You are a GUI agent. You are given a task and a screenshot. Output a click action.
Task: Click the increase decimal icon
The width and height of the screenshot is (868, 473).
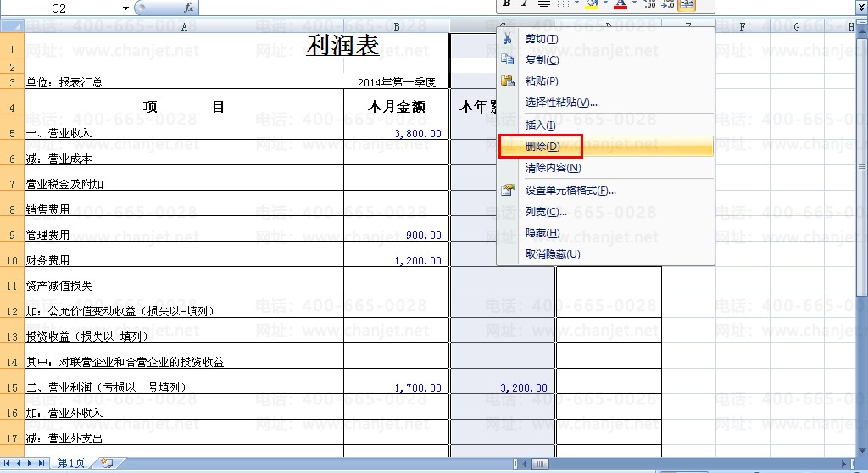[x=650, y=4]
